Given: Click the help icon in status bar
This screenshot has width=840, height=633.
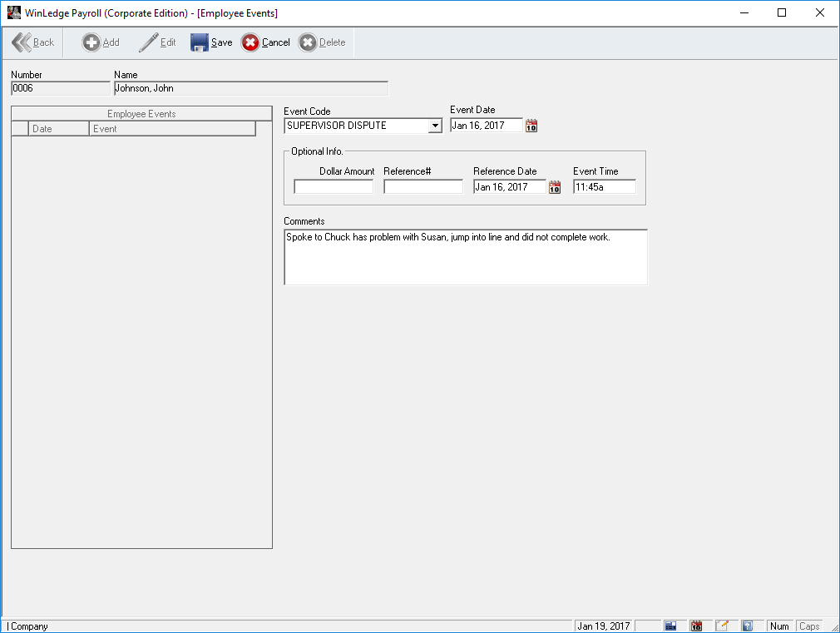Looking at the screenshot, I should coord(747,626).
